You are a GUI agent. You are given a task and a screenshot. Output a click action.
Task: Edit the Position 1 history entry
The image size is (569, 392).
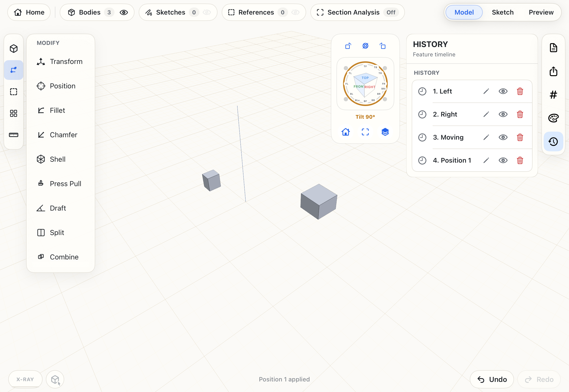(x=486, y=160)
